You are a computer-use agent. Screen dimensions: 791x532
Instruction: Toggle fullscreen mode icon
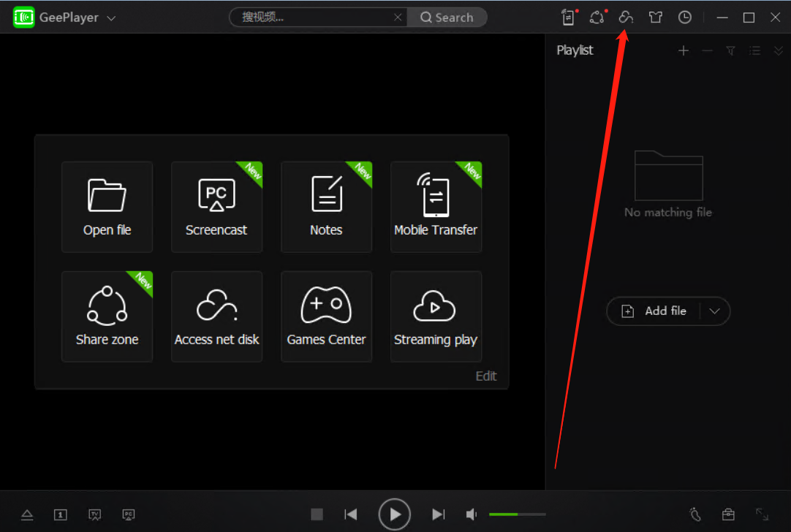click(x=762, y=514)
